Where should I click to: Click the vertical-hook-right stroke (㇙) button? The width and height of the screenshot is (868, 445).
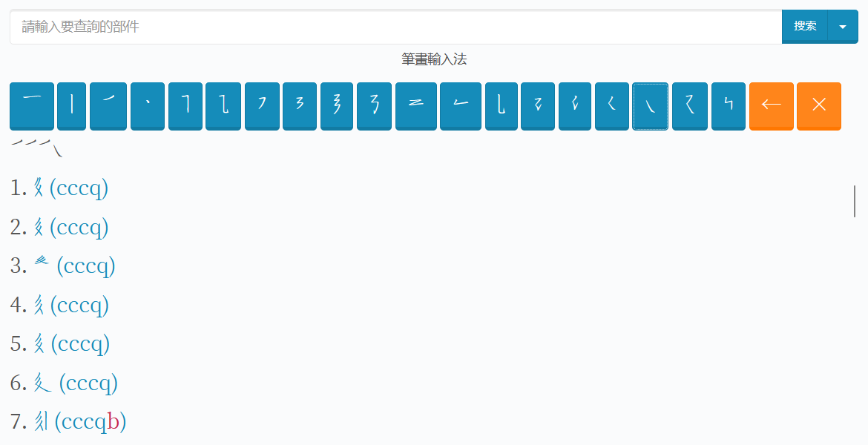[502, 105]
